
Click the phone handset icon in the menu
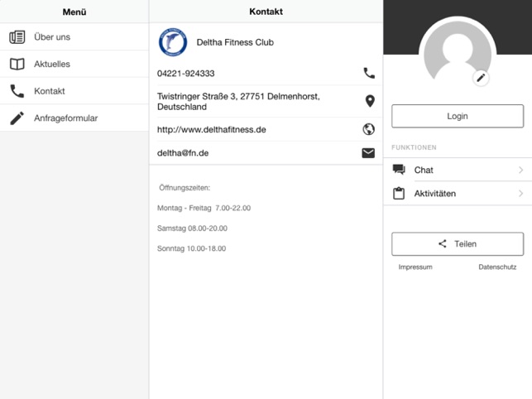click(x=17, y=91)
